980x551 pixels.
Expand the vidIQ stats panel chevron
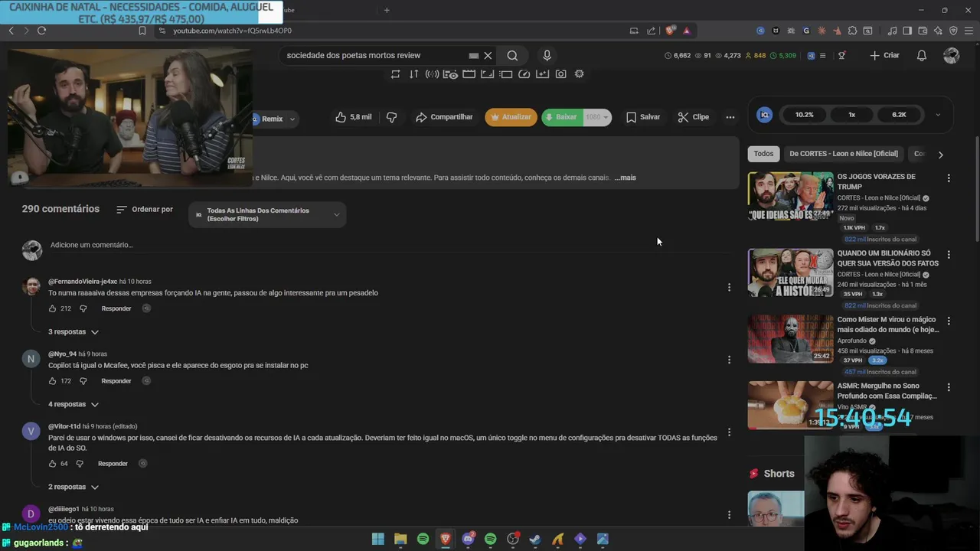tap(938, 115)
